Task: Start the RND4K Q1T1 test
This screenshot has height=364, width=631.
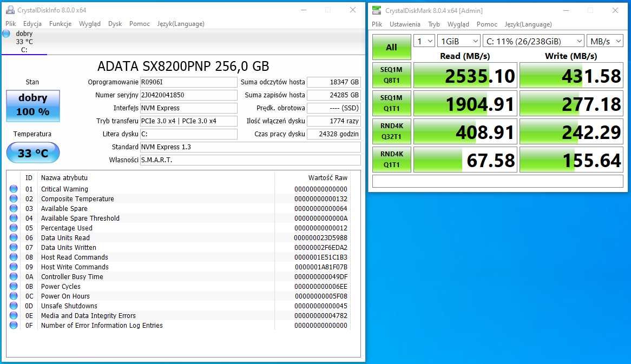Action: coord(392,159)
